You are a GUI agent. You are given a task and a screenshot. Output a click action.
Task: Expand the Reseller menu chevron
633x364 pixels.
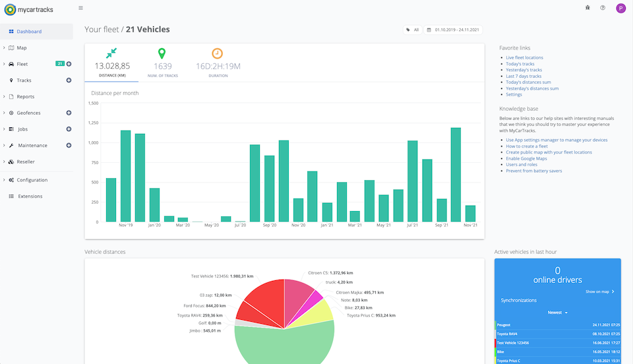pyautogui.click(x=4, y=162)
